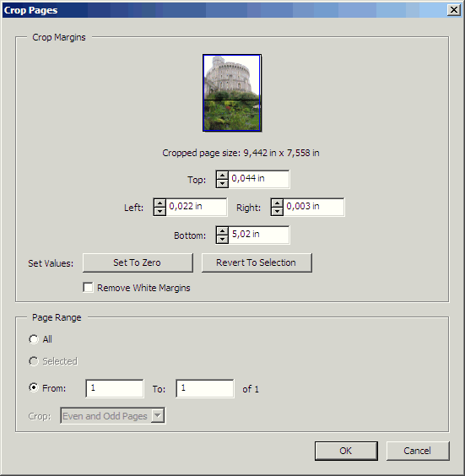The width and height of the screenshot is (465, 476).
Task: Increase the Bottom margin with up arrow
Action: pyautogui.click(x=222, y=231)
